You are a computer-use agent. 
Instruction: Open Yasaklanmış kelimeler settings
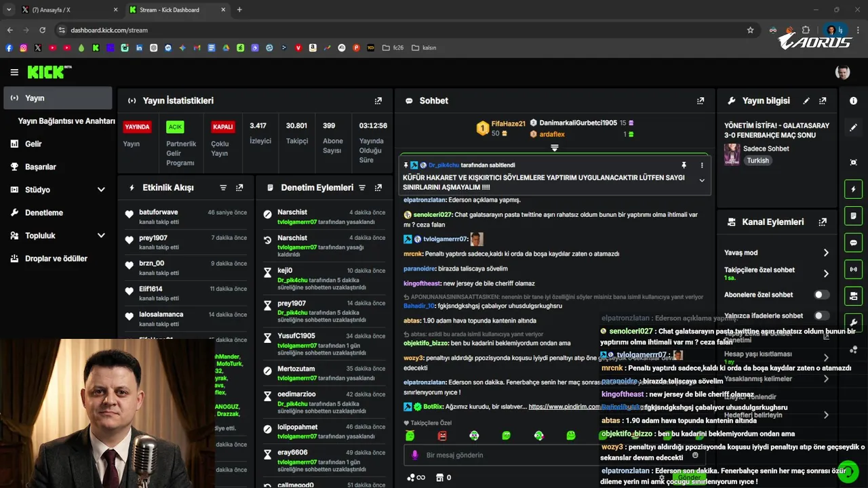[776, 379]
